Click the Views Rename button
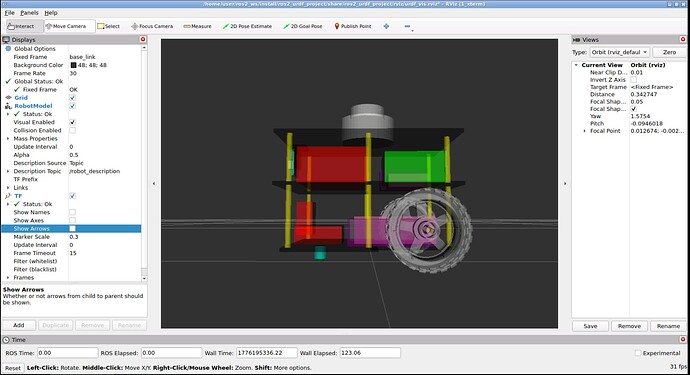 (x=668, y=326)
